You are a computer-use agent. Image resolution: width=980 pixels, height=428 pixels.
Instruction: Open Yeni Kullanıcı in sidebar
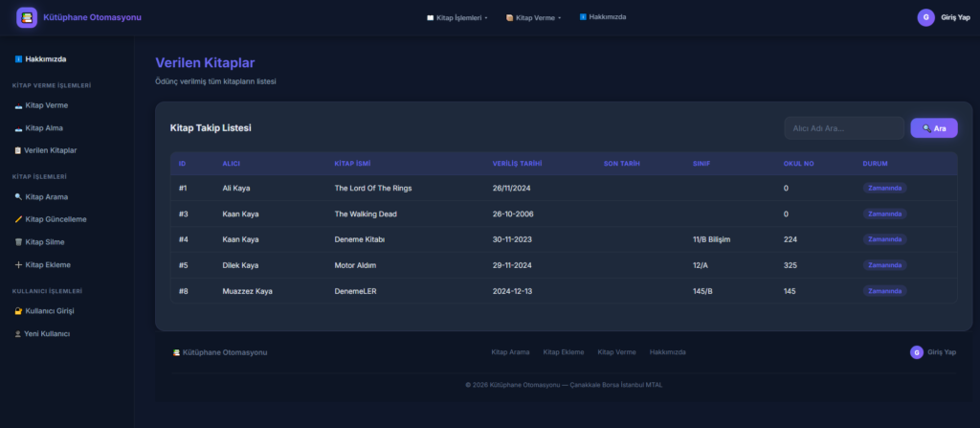46,333
